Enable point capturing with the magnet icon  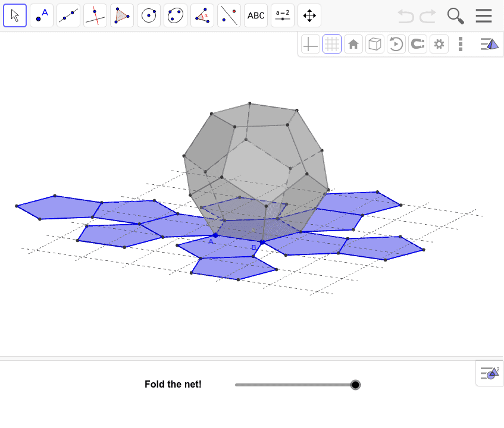[417, 43]
